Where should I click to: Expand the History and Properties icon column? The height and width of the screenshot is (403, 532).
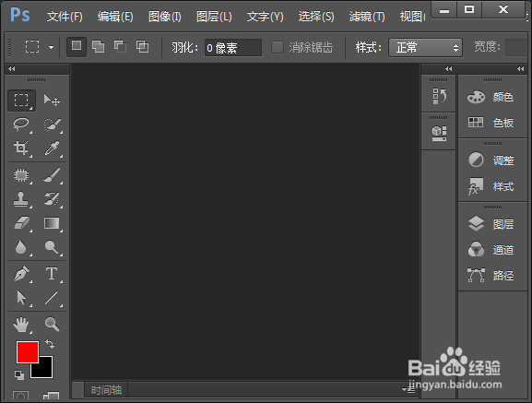pos(448,68)
